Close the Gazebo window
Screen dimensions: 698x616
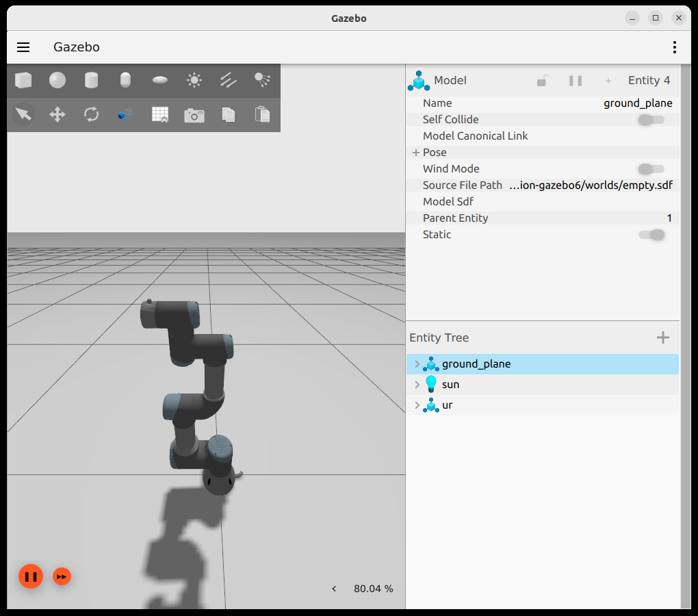[x=678, y=18]
